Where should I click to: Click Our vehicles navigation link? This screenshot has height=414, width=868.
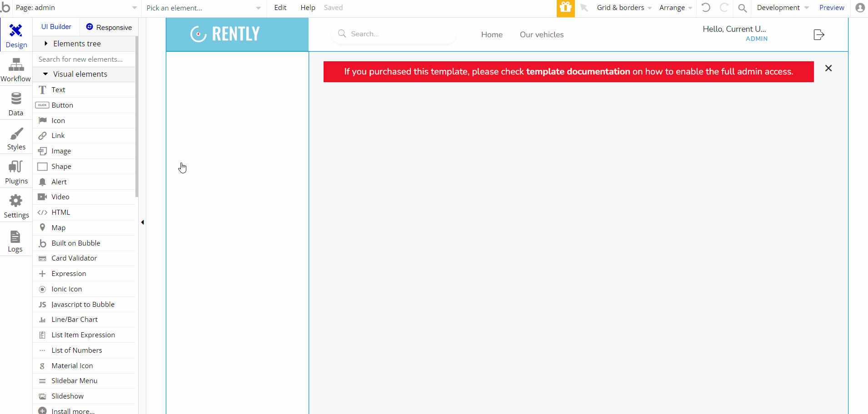click(542, 34)
